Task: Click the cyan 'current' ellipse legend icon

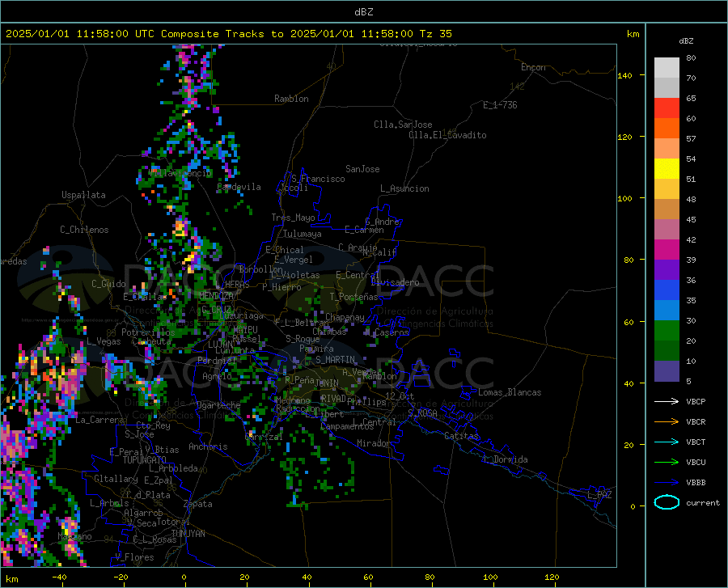Action: point(667,502)
